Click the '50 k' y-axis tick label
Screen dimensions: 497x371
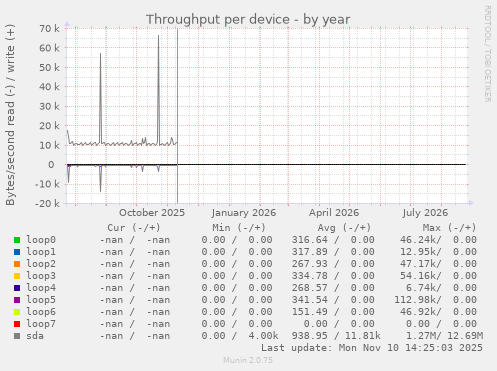coord(50,67)
